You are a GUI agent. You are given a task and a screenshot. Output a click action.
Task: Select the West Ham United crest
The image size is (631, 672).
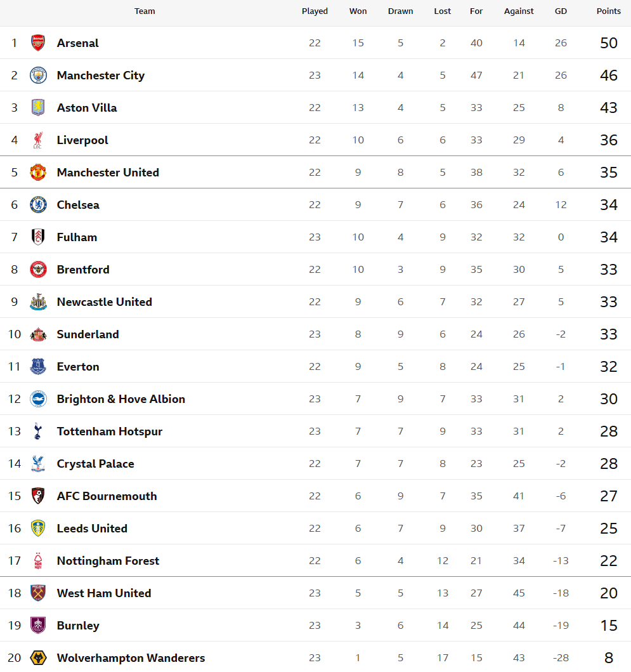38,593
